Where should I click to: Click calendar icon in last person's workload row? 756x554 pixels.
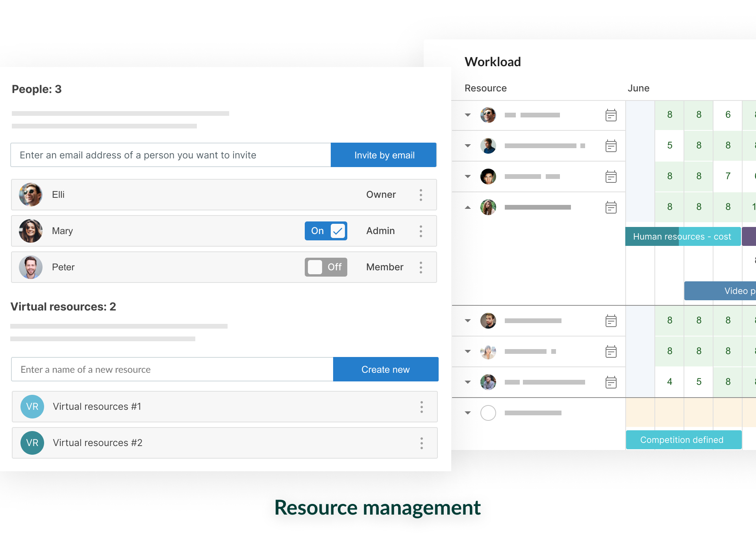(611, 383)
